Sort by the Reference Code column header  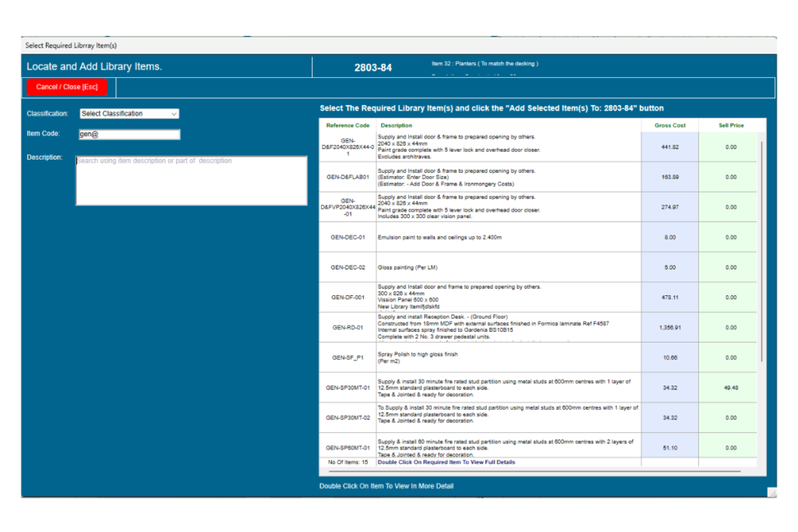[348, 125]
